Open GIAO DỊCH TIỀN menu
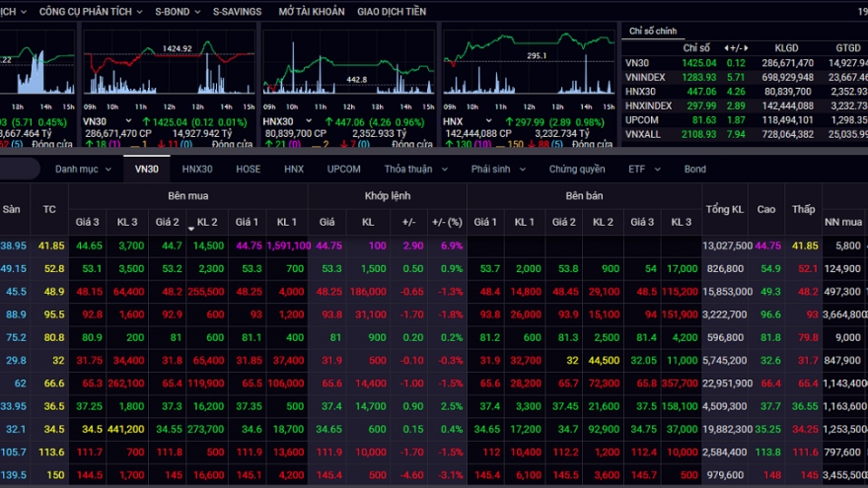 (392, 11)
